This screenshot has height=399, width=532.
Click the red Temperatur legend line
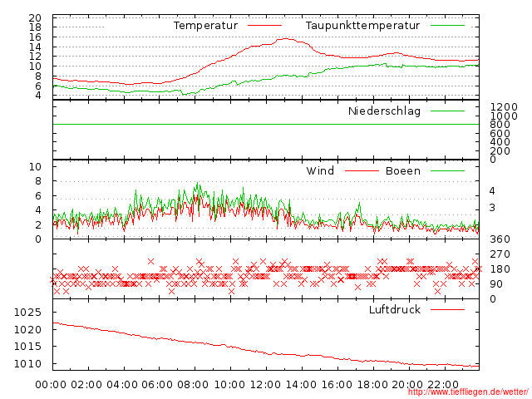tap(264, 26)
